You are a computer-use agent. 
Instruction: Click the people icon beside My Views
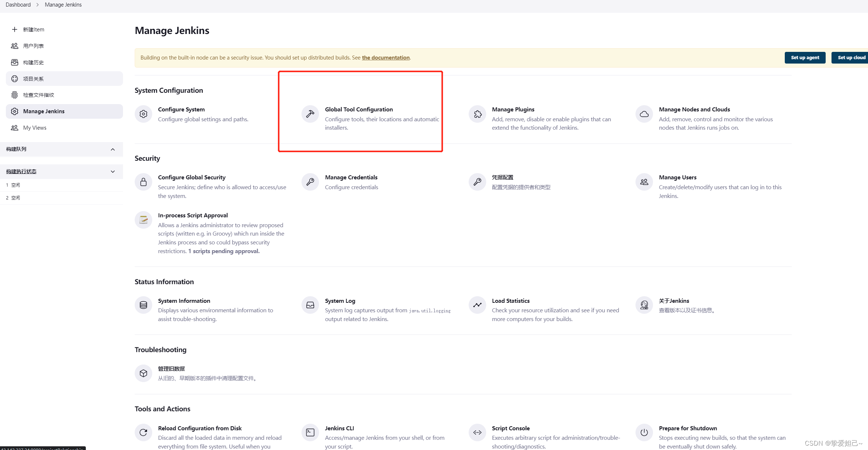(15, 128)
